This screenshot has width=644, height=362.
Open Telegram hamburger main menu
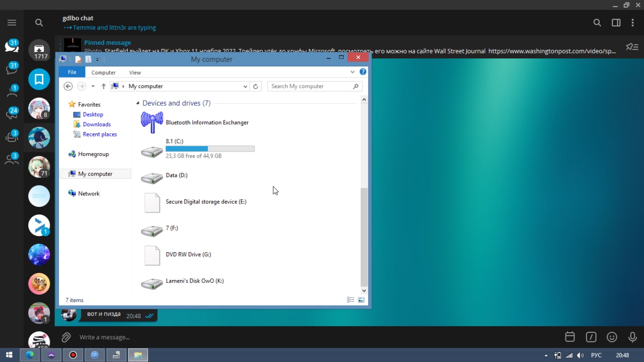point(12,23)
